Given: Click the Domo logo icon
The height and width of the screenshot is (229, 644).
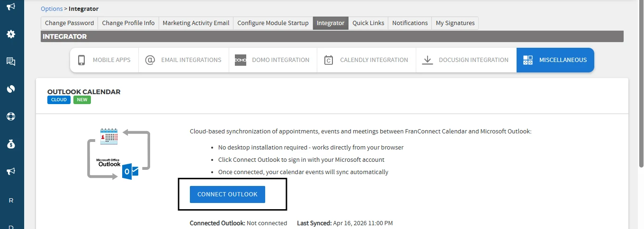Looking at the screenshot, I should coord(241,60).
